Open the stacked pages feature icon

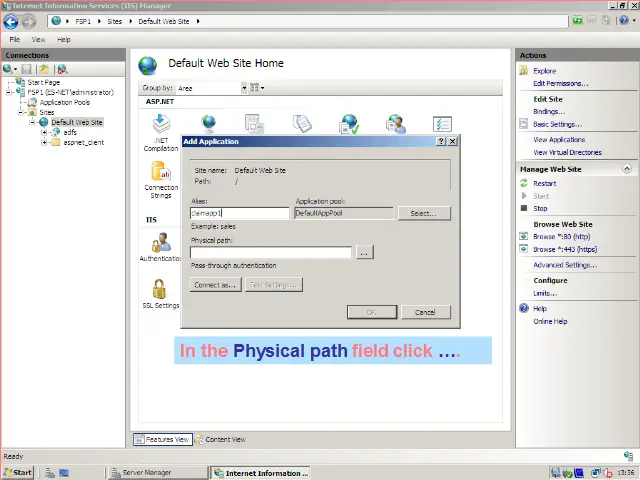click(302, 123)
